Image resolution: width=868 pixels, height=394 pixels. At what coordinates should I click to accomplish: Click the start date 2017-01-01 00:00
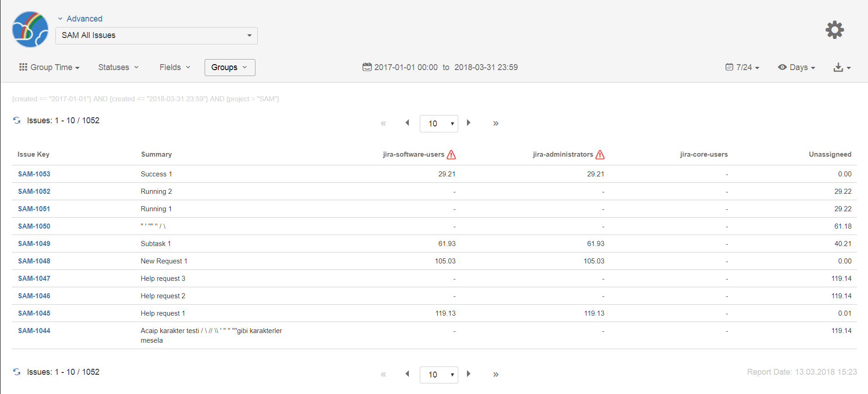(x=406, y=67)
